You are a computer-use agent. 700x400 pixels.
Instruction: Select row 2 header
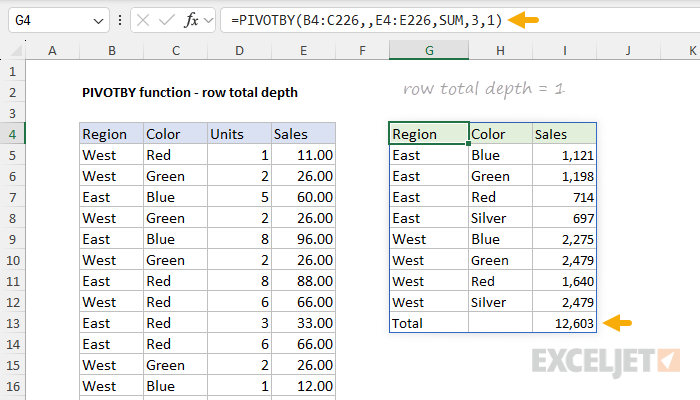pos(12,92)
